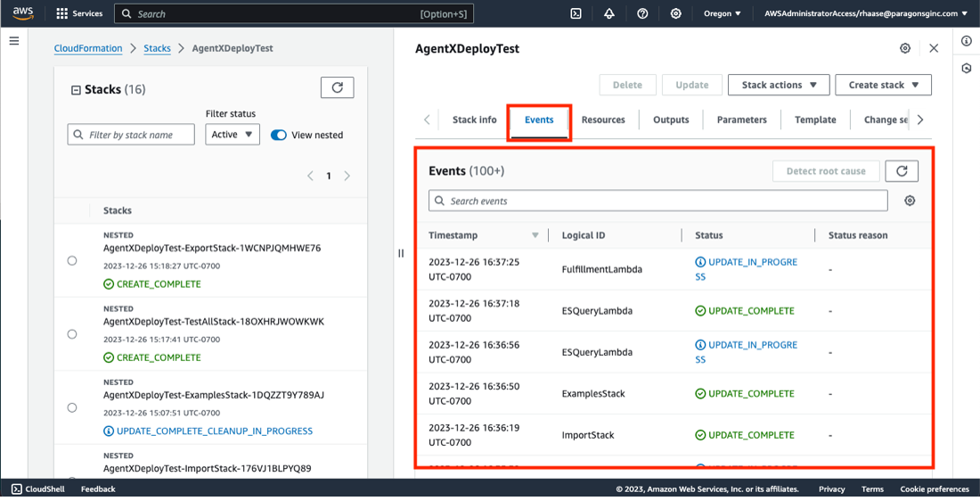Click the Detect root cause button

coord(826,171)
